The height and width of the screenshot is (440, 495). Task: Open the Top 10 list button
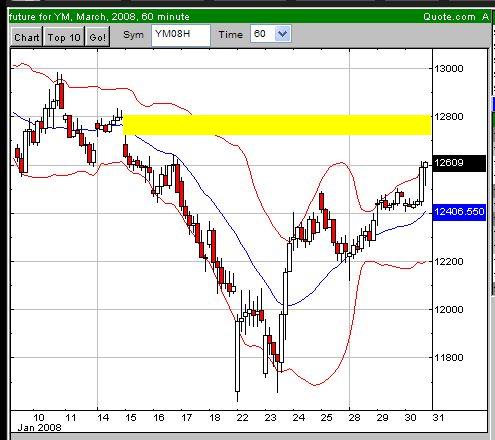tap(64, 37)
